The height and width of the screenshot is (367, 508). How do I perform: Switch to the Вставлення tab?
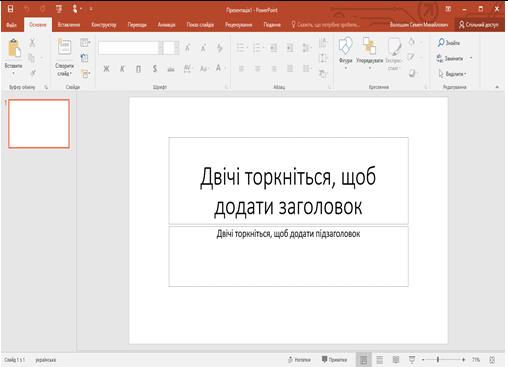pyautogui.click(x=69, y=25)
